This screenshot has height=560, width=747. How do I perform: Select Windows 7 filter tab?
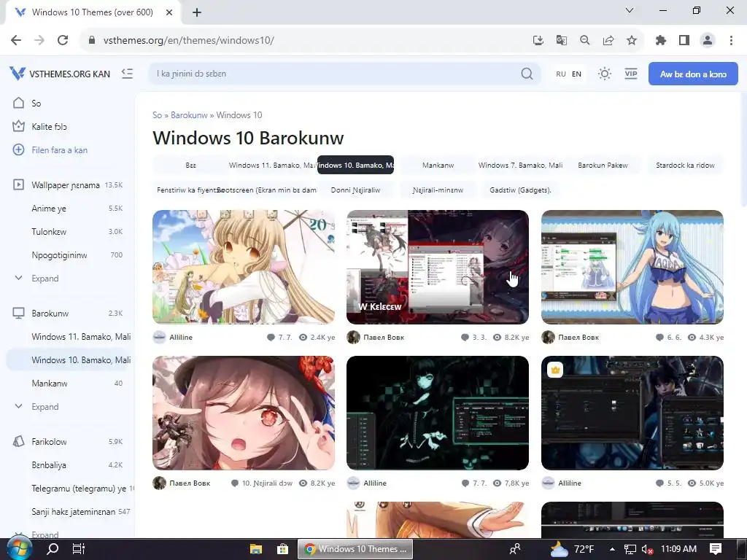click(x=520, y=166)
